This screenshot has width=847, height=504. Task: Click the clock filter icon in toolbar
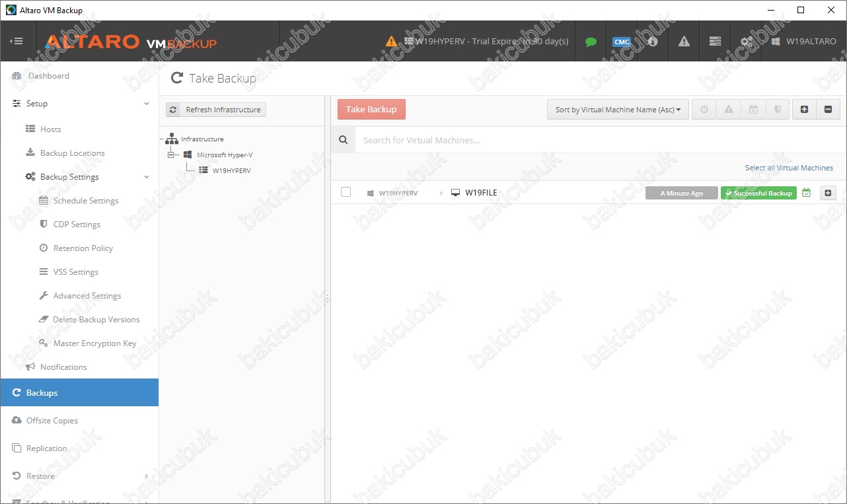pos(704,110)
